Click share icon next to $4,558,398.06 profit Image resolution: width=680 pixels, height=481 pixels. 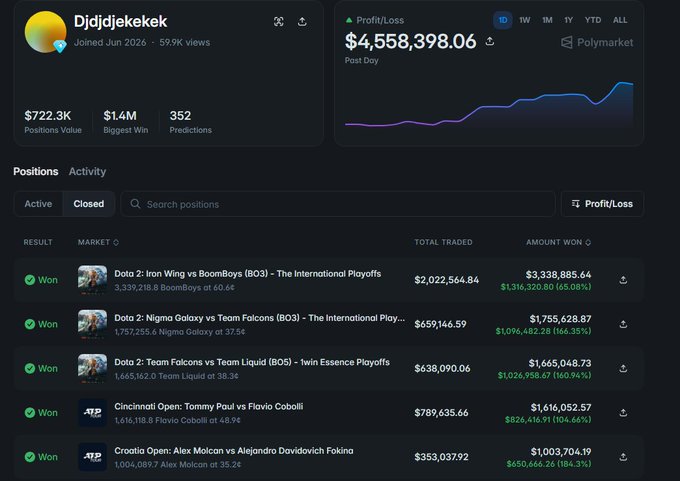pos(490,41)
